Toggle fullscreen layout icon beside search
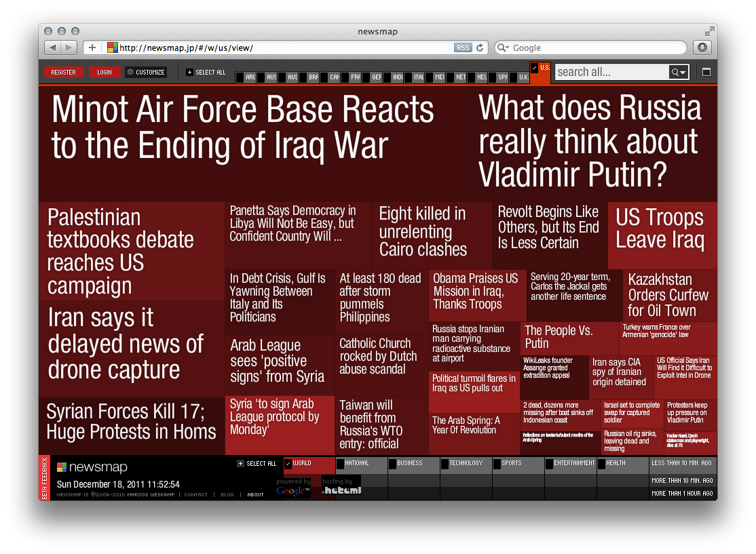 tap(706, 72)
